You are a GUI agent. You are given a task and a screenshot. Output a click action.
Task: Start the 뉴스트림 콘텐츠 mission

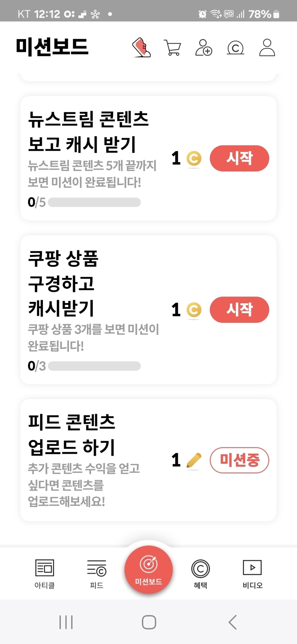click(239, 158)
